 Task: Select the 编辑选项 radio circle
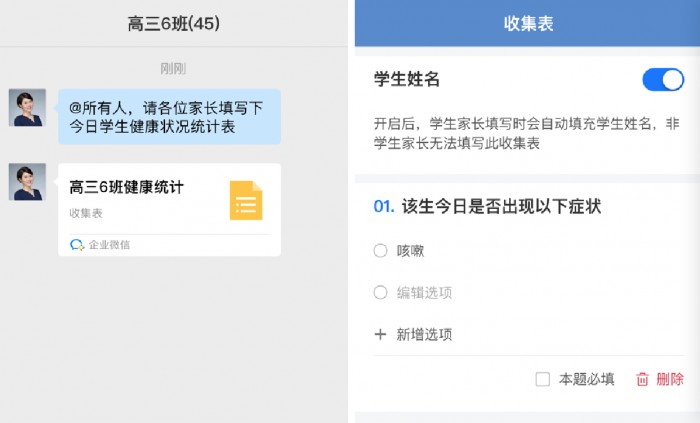380,292
